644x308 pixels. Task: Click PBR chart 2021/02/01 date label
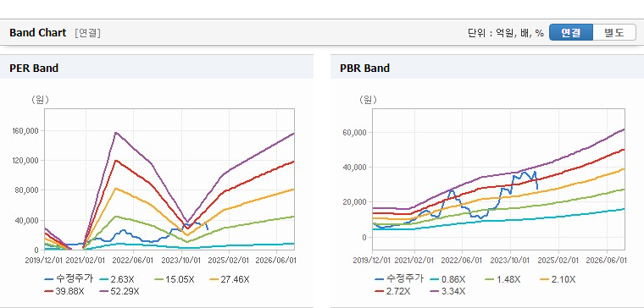414,261
